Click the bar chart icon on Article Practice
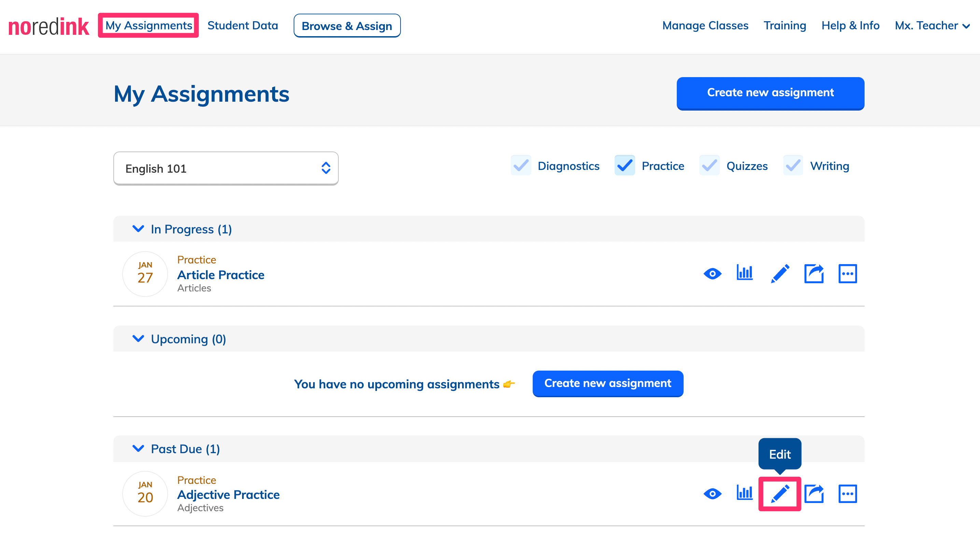The width and height of the screenshot is (980, 546). [x=745, y=273]
